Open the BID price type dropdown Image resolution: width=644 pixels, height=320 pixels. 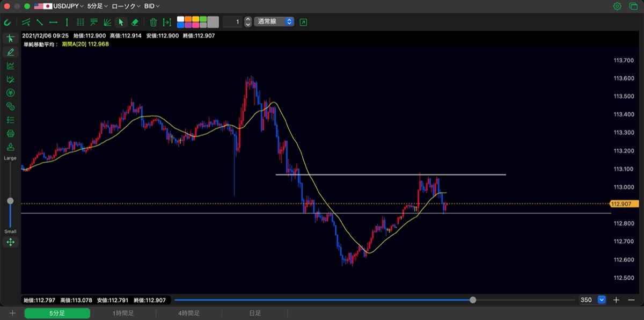point(152,6)
